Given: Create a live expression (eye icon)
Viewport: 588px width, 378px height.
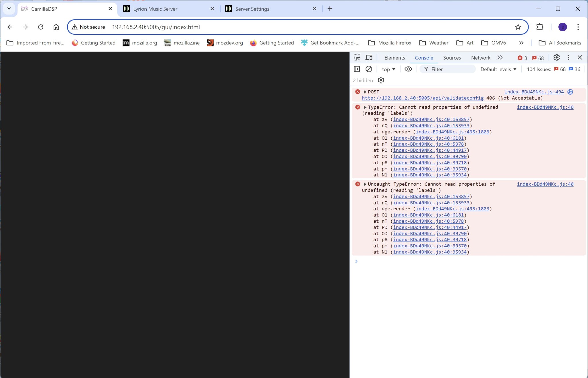Looking at the screenshot, I should pos(408,69).
